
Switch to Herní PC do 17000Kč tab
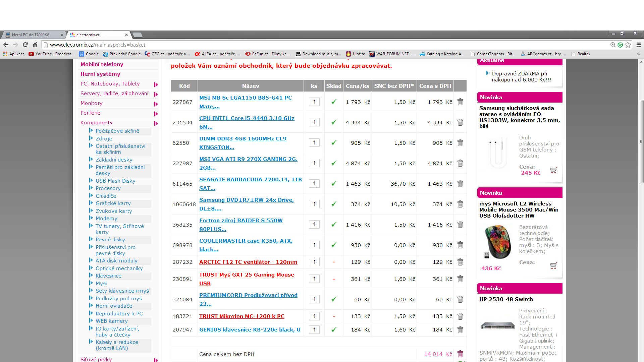(31, 35)
